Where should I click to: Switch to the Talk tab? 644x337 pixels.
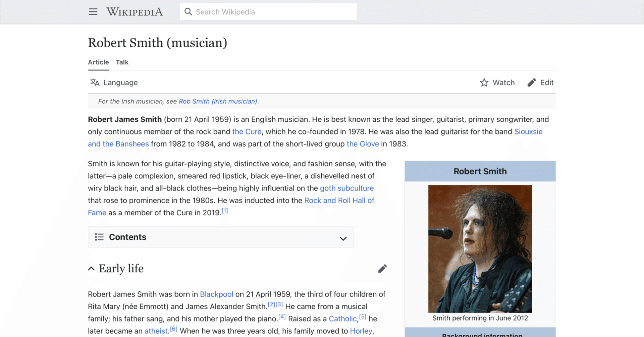click(x=122, y=62)
